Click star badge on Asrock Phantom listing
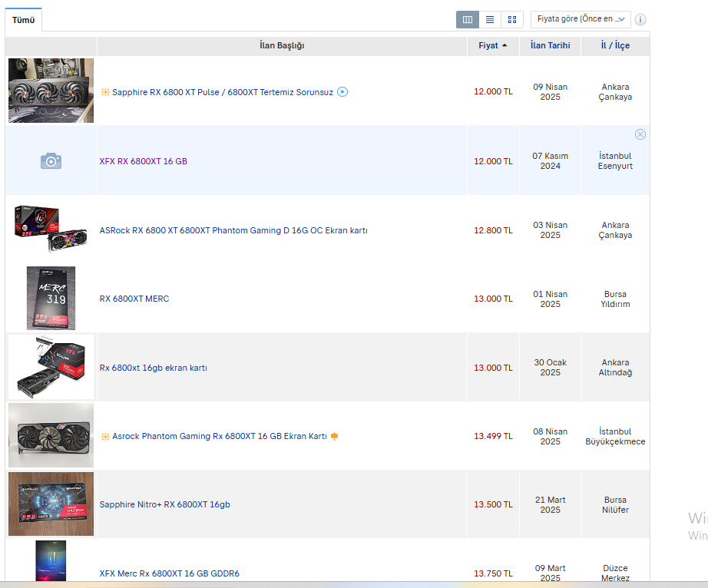The height and width of the screenshot is (588, 708). coord(105,436)
